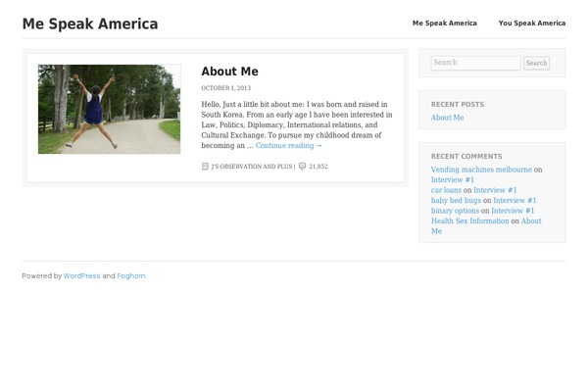Viewport: 588px width, 392px height.
Task: Open the 21,852 comments count
Action: [318, 167]
